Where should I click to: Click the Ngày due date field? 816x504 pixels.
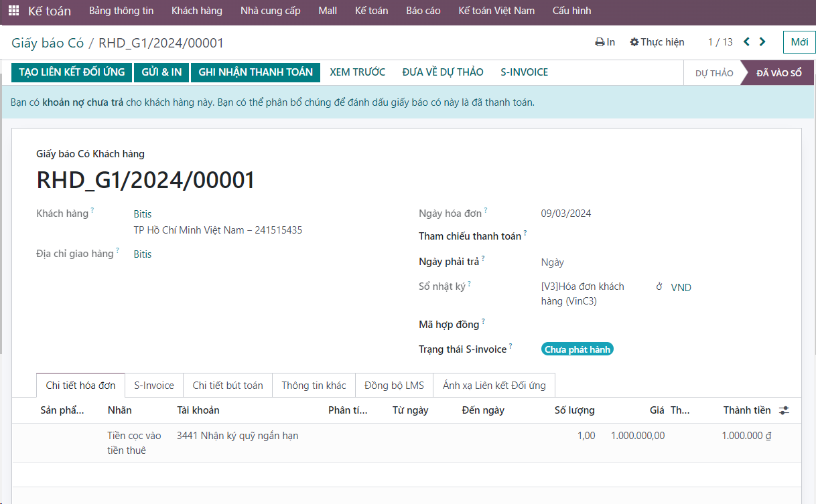coord(553,262)
